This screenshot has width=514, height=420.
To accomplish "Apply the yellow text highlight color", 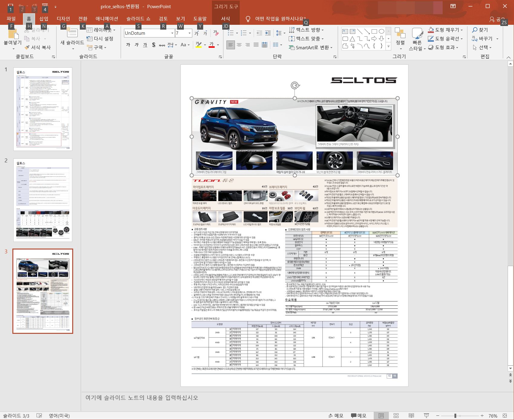I will pos(199,45).
